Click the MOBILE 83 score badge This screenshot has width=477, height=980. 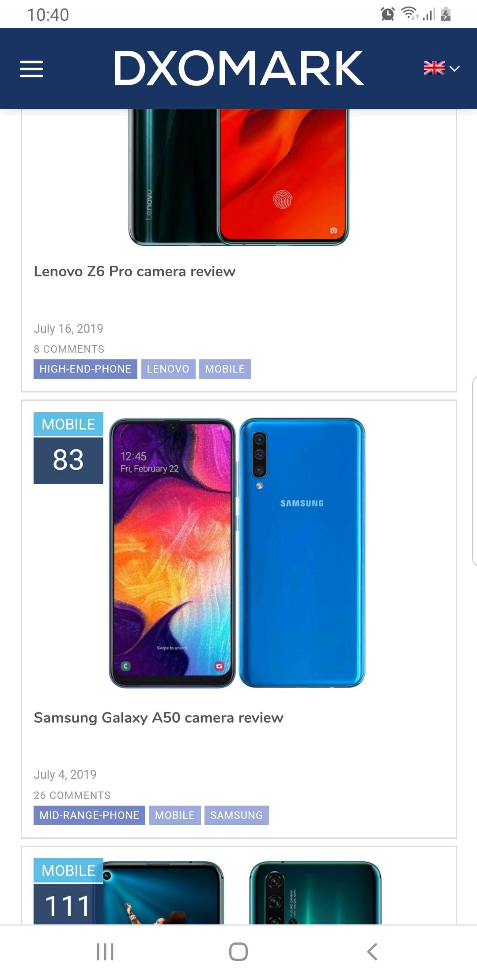click(x=68, y=448)
